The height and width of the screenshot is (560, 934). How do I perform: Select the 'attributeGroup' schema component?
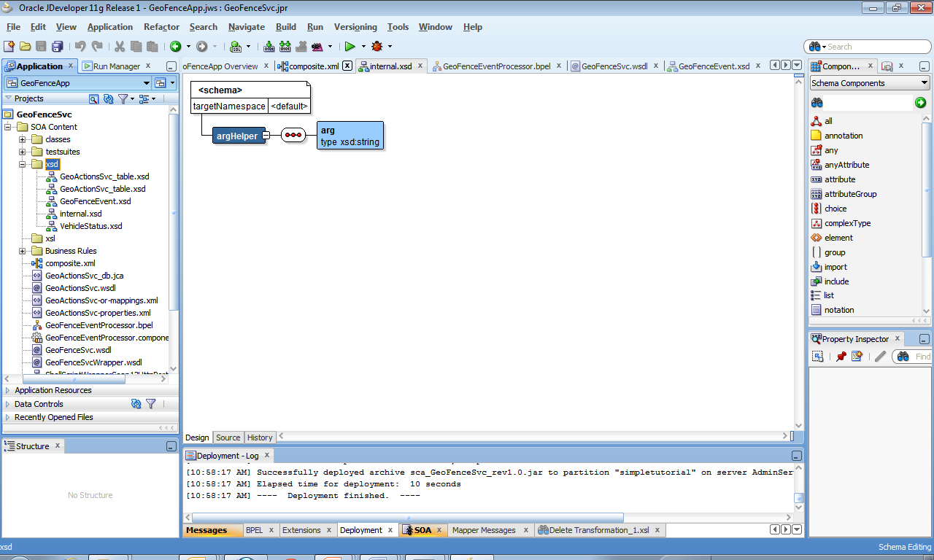(851, 194)
